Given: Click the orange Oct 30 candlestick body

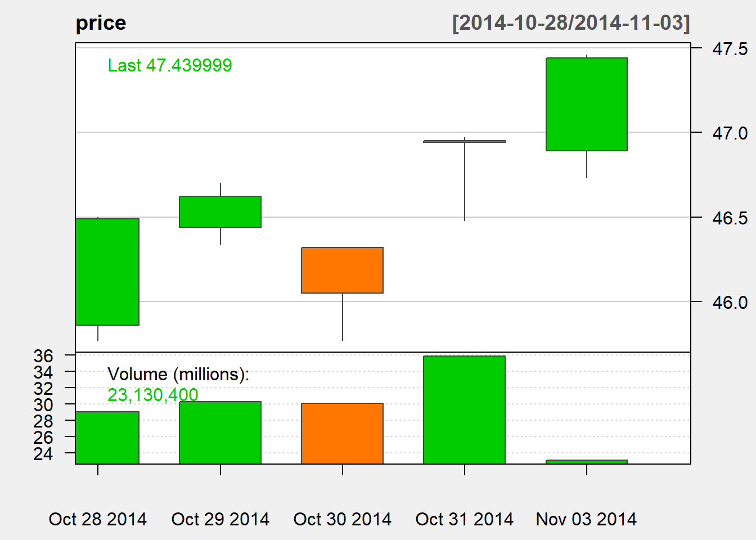Looking at the screenshot, I should coord(342,270).
